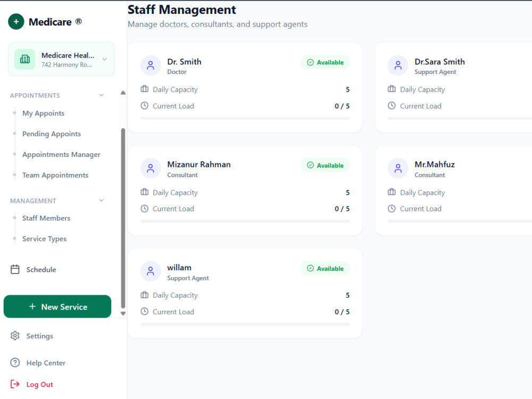Click the Mizanur Rahman name text
The width and height of the screenshot is (532, 399).
pos(199,164)
